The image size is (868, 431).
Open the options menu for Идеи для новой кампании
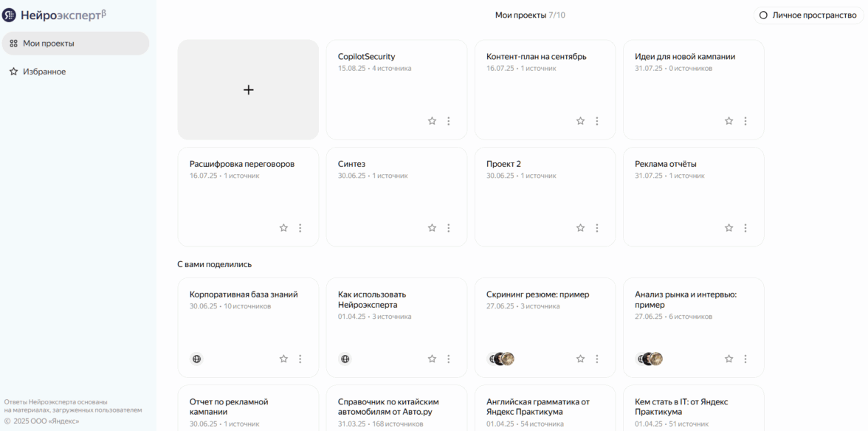(x=745, y=120)
